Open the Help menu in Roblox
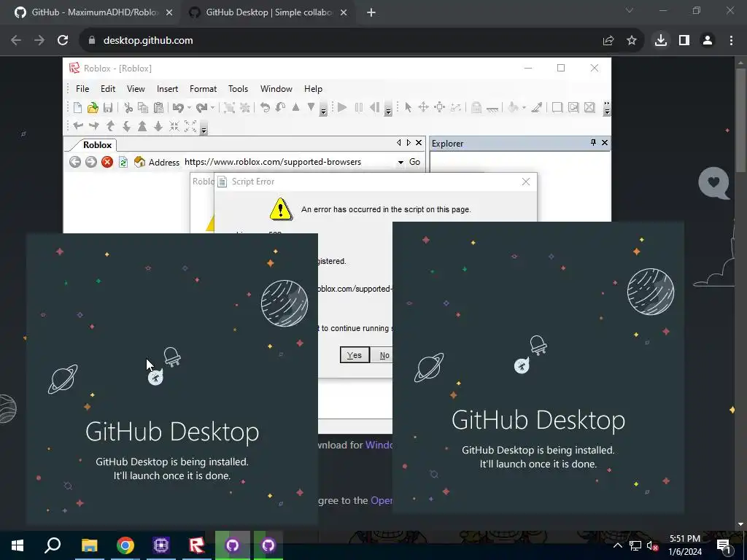747x560 pixels. (313, 89)
